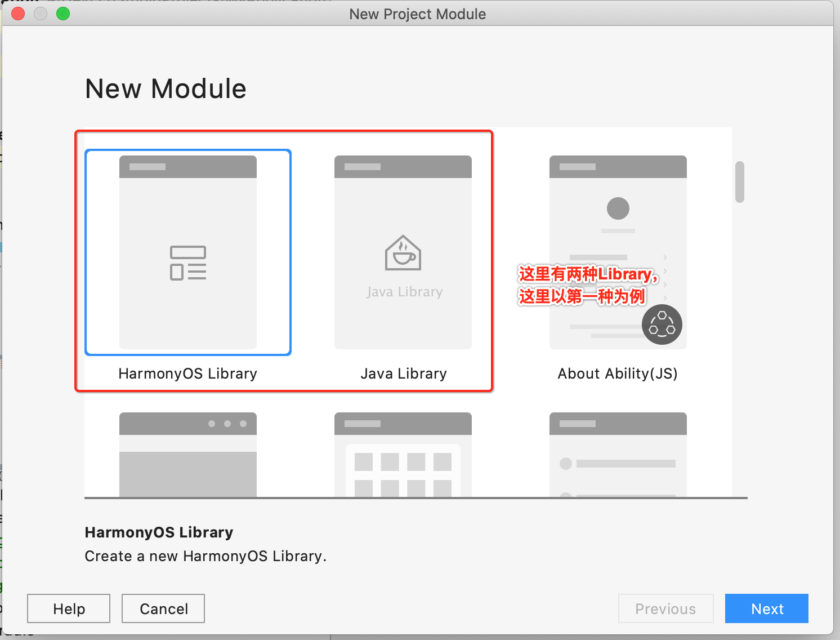This screenshot has height=640, width=840.
Task: Click the Java Library label below thumbnail
Action: [404, 374]
